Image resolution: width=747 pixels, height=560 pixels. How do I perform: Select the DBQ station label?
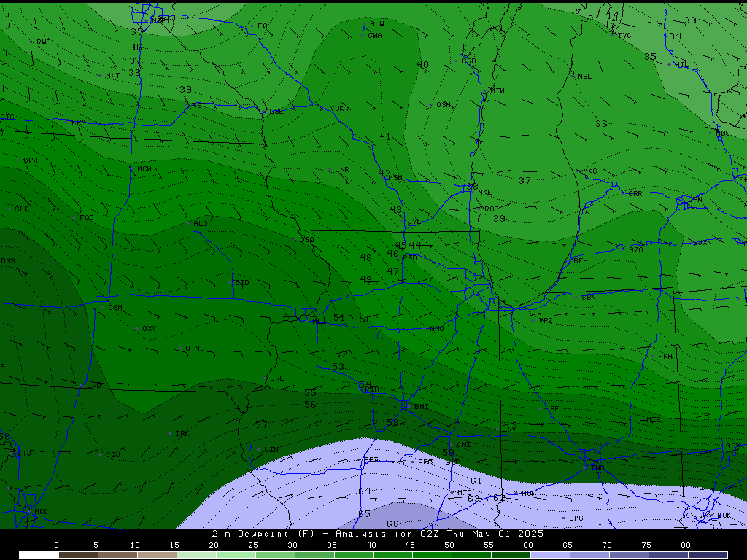[307, 239]
